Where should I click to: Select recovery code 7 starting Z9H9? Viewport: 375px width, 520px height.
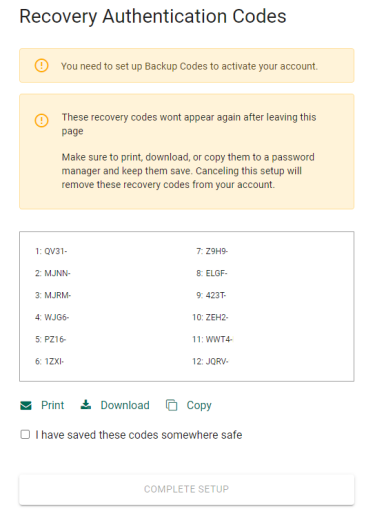tap(212, 251)
